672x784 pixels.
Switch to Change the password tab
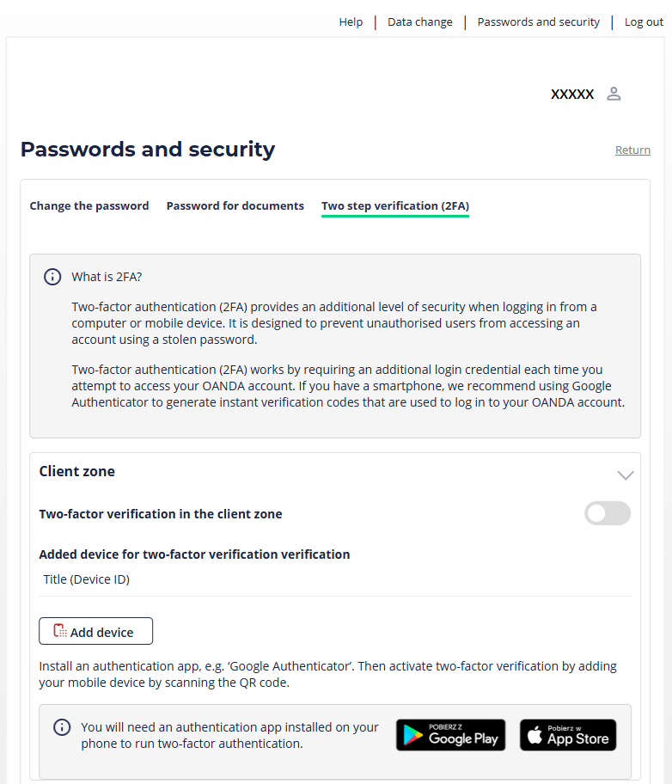point(89,206)
